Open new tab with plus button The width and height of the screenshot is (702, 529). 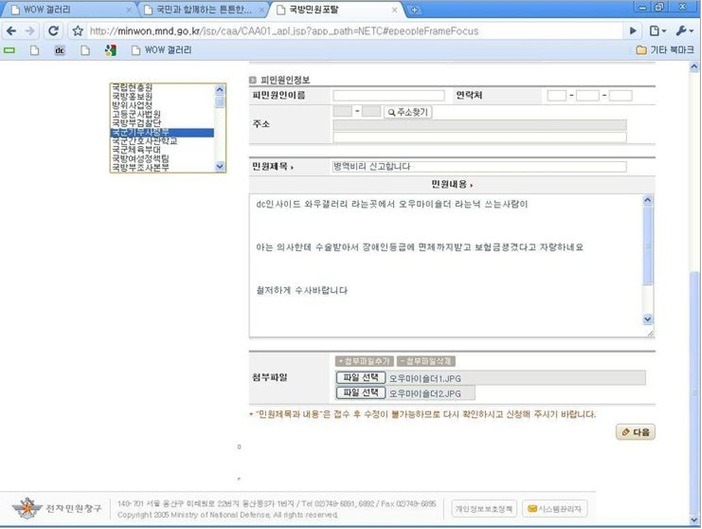click(x=415, y=10)
